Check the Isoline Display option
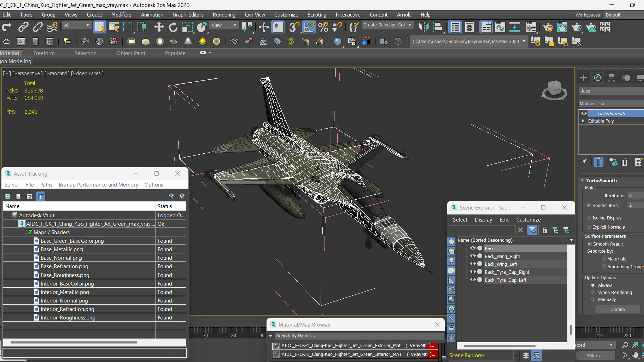 tap(589, 218)
